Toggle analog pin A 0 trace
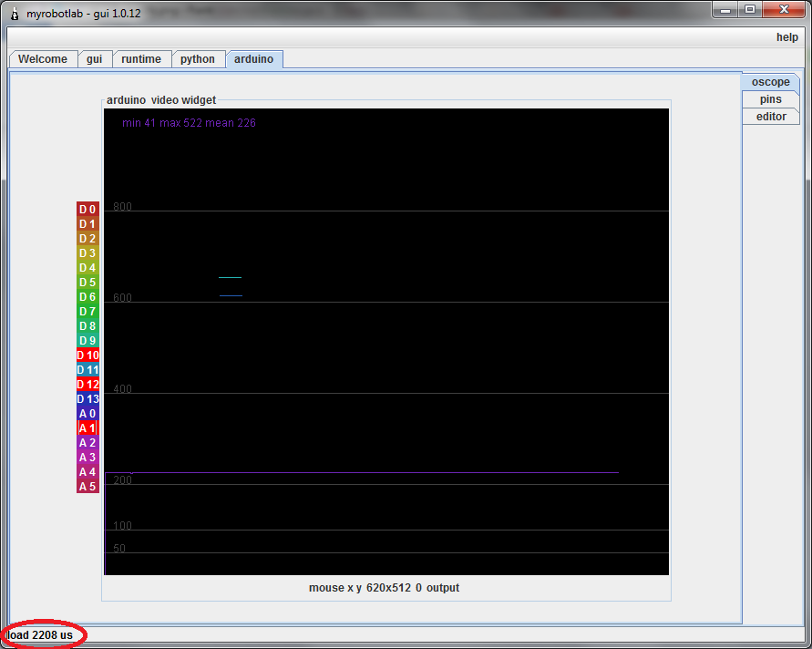 (87, 413)
